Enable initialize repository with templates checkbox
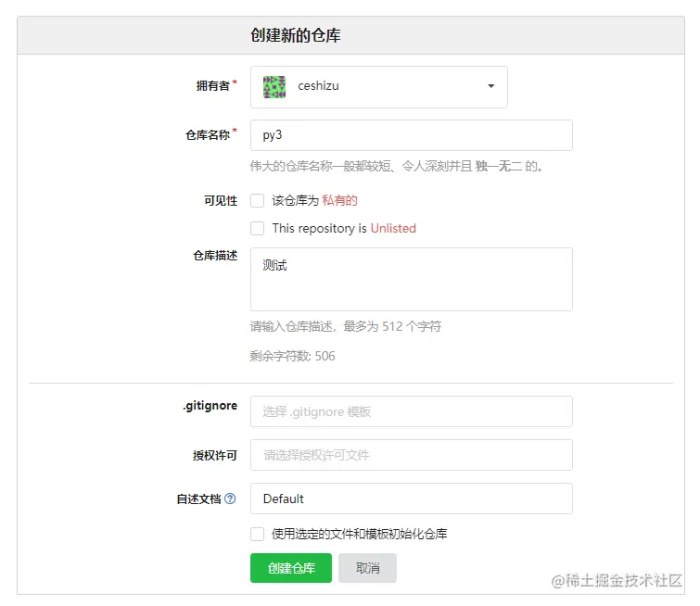Image resolution: width=700 pixels, height=606 pixels. pos(257,534)
